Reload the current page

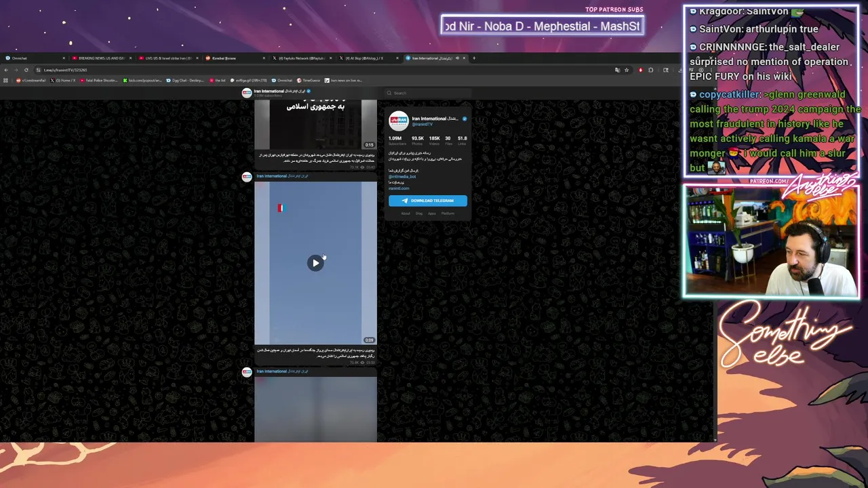pyautogui.click(x=26, y=70)
